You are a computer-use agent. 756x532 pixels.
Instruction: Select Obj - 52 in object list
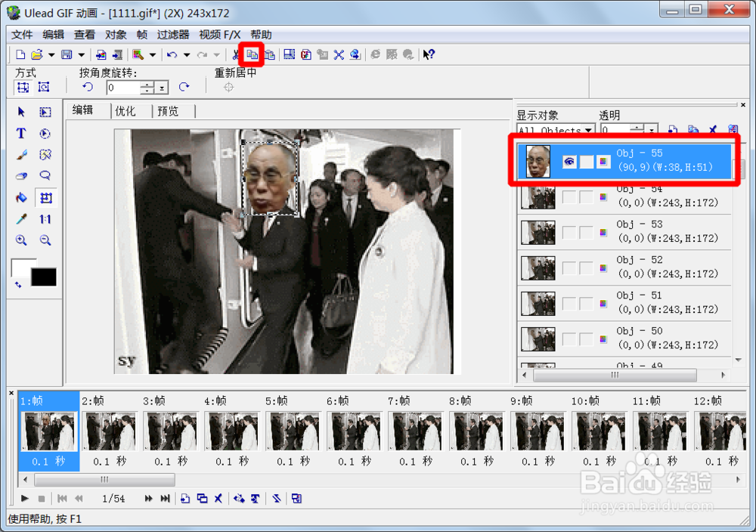pyautogui.click(x=625, y=268)
